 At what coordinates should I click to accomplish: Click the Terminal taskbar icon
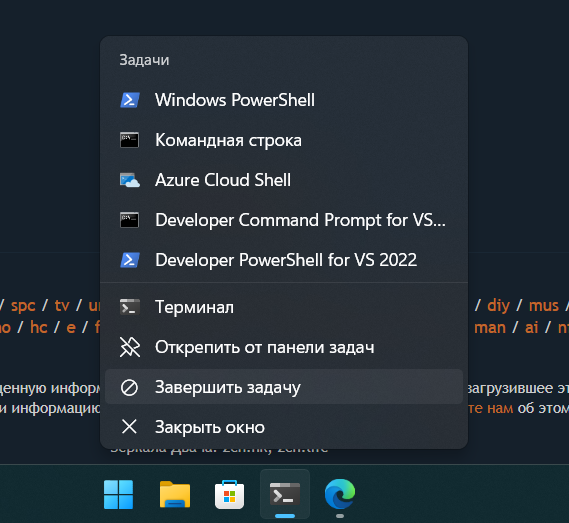pyautogui.click(x=285, y=494)
